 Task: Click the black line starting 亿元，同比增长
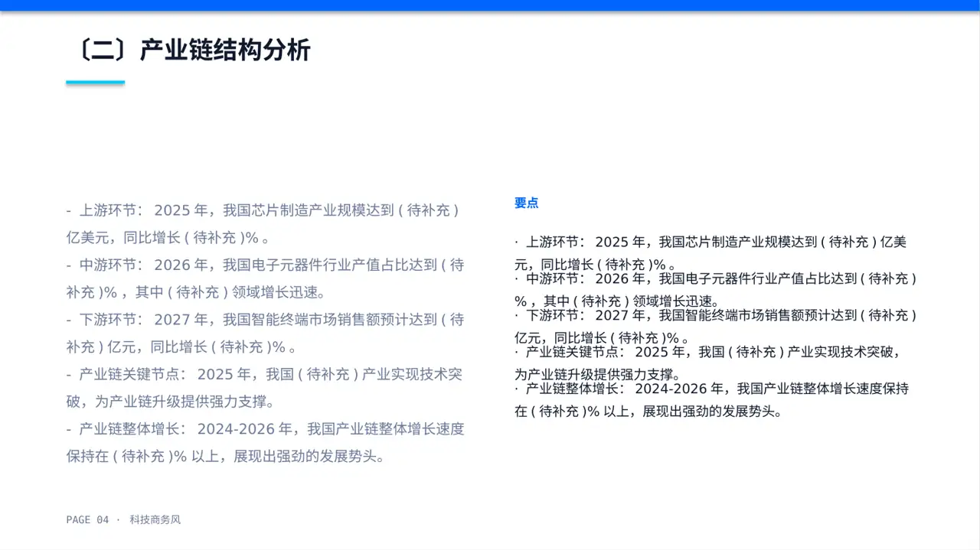coord(602,338)
